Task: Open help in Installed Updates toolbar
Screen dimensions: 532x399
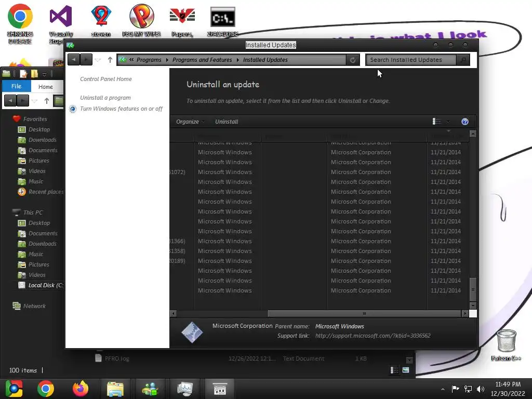Action: [465, 122]
